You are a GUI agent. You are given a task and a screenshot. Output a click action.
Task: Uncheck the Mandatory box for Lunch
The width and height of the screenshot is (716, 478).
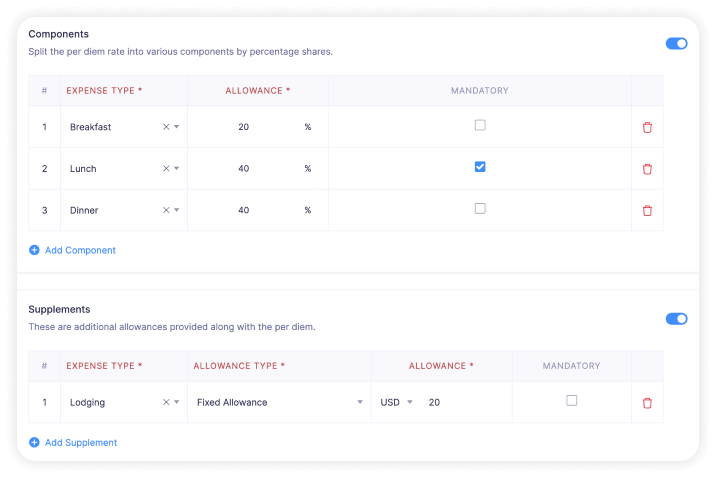pos(480,167)
